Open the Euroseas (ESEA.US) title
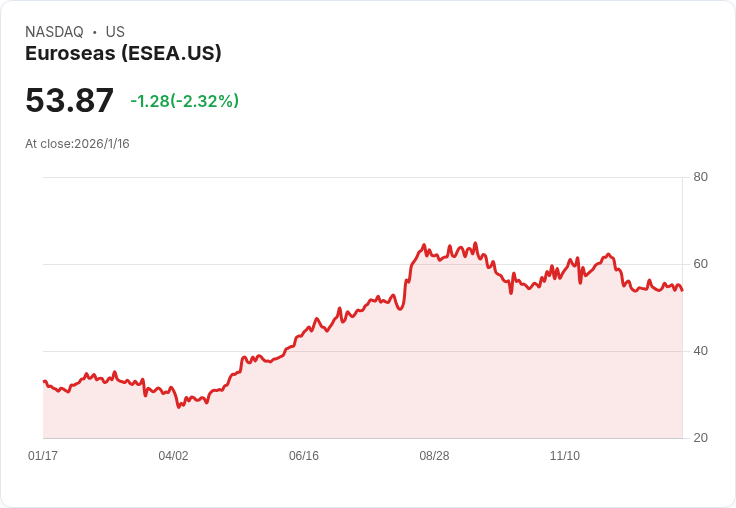The width and height of the screenshot is (736, 508). [x=123, y=54]
